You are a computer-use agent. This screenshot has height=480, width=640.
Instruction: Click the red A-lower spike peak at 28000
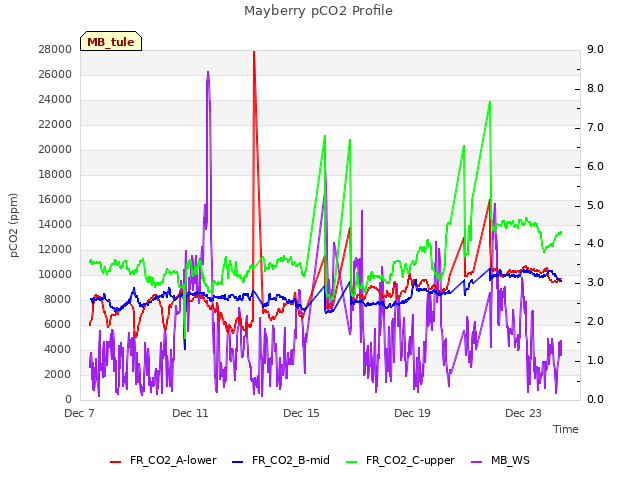[254, 52]
